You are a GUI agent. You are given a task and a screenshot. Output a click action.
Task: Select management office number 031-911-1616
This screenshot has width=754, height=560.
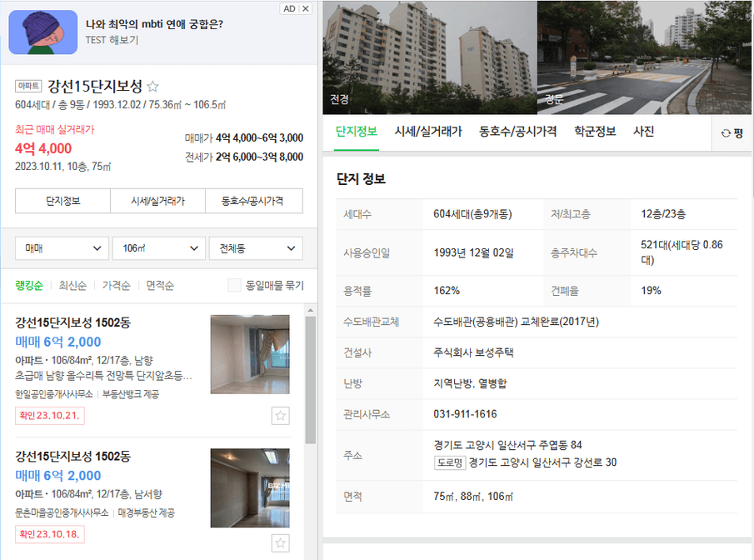(465, 414)
